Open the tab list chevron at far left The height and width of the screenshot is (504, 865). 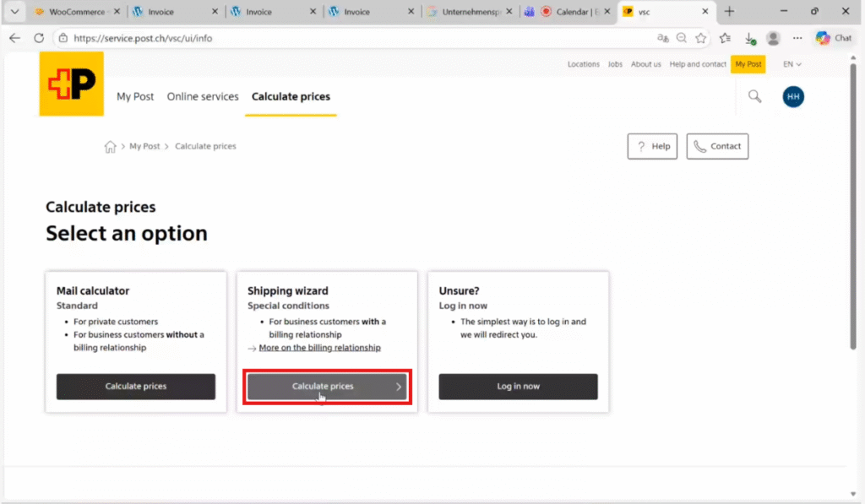tap(14, 12)
